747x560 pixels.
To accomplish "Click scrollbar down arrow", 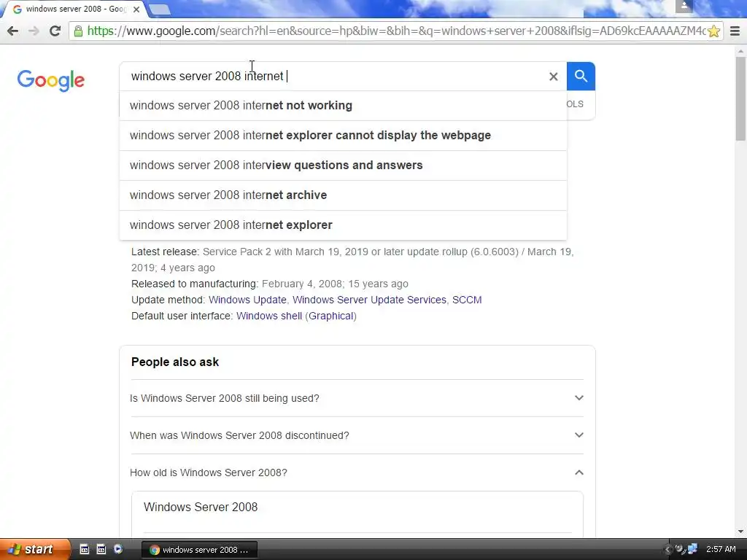I will pyautogui.click(x=740, y=532).
